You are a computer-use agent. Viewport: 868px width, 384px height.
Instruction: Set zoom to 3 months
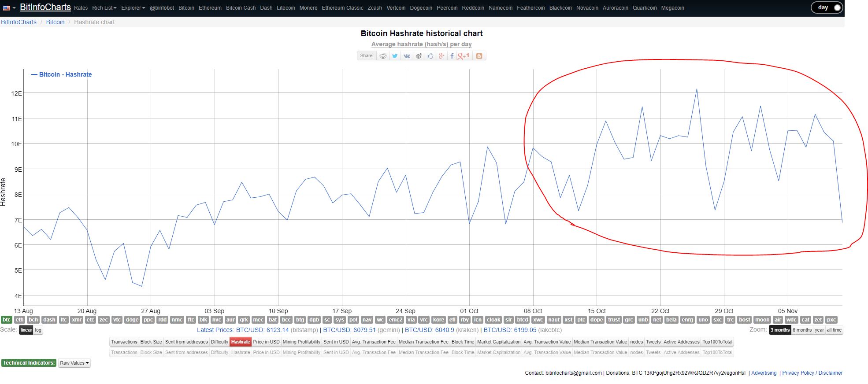click(780, 330)
